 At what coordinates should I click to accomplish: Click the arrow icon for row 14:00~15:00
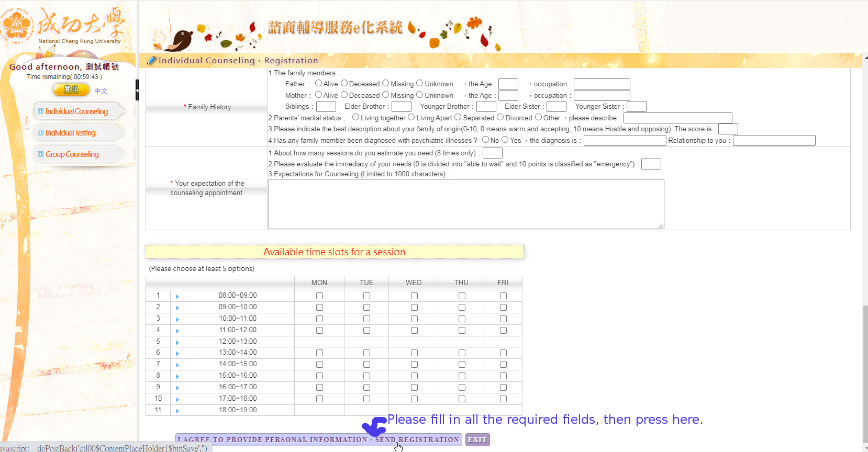tap(177, 365)
